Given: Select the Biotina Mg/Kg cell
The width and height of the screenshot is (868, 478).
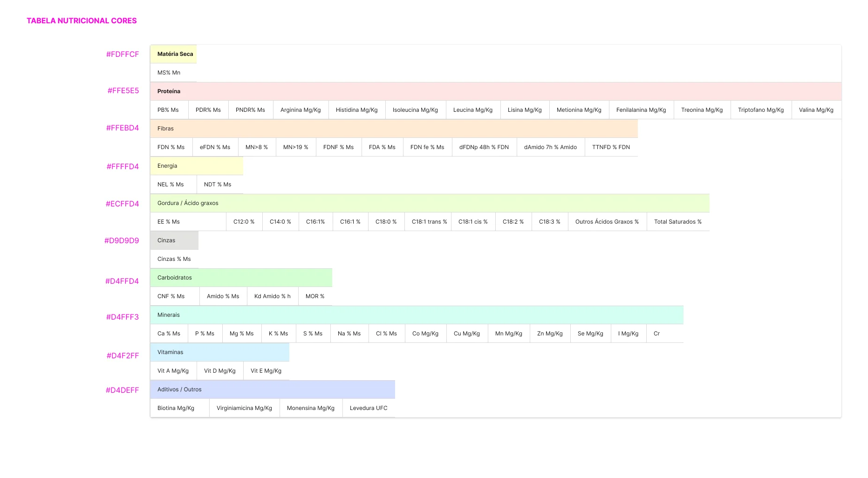Looking at the screenshot, I should (180, 408).
